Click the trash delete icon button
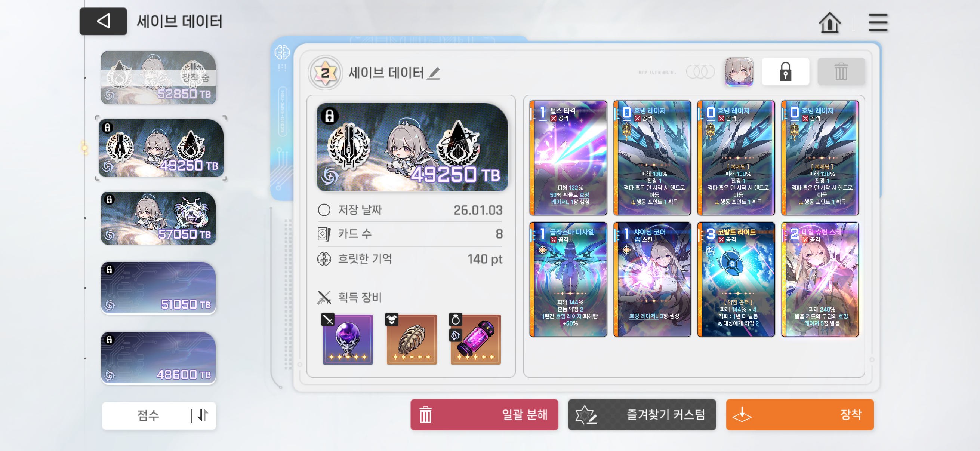Viewport: 980px width, 451px height. click(x=841, y=71)
